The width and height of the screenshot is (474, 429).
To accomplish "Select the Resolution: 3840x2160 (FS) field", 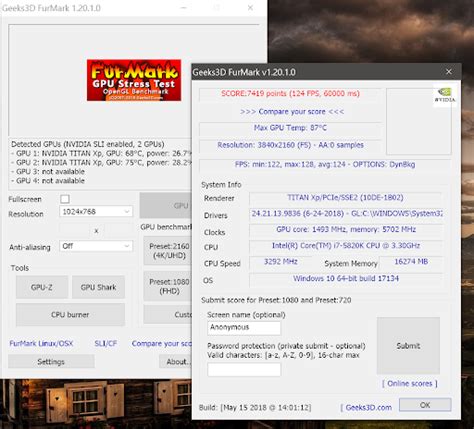I will (x=290, y=145).
